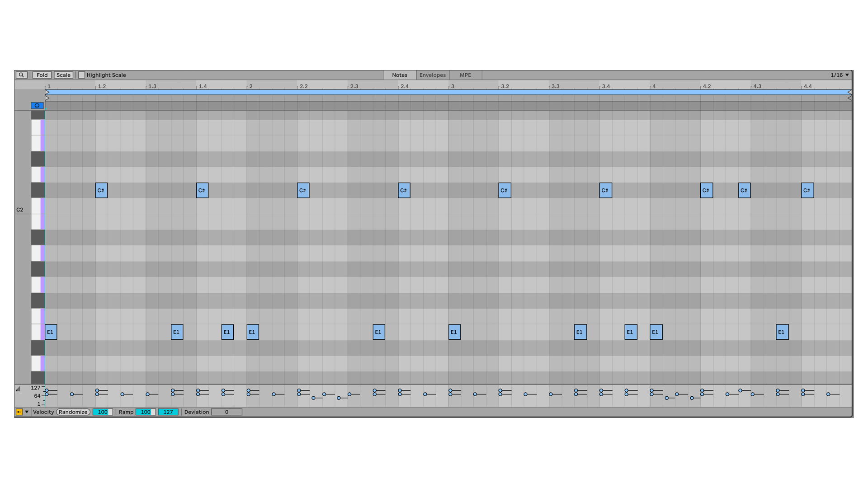This screenshot has height=488, width=868.
Task: Toggle the headphone note preview button
Action: [x=37, y=105]
